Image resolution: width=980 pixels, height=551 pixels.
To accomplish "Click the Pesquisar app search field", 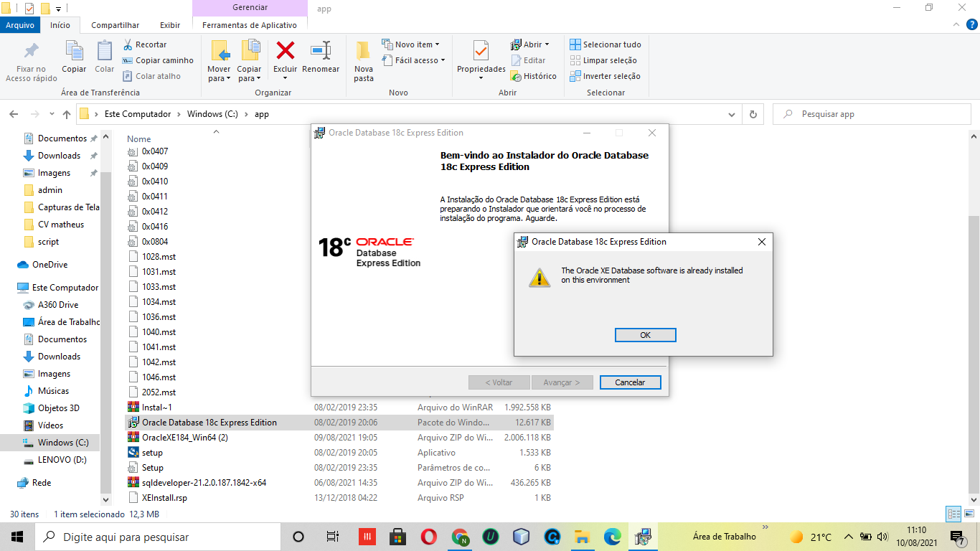I will pyautogui.click(x=872, y=114).
